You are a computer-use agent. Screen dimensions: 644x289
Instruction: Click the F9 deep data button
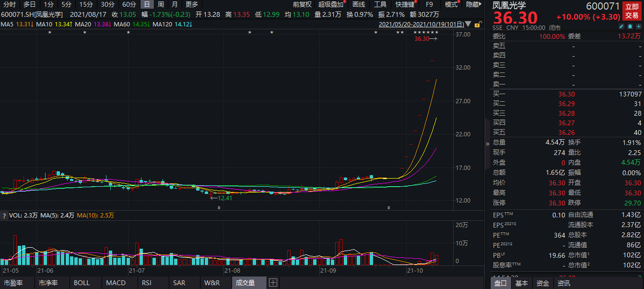430,4
